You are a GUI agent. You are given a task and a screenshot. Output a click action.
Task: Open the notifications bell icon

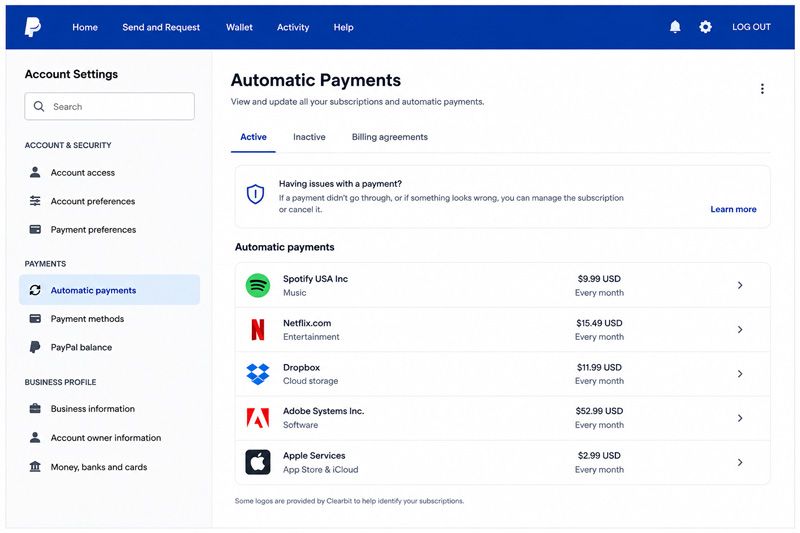675,27
